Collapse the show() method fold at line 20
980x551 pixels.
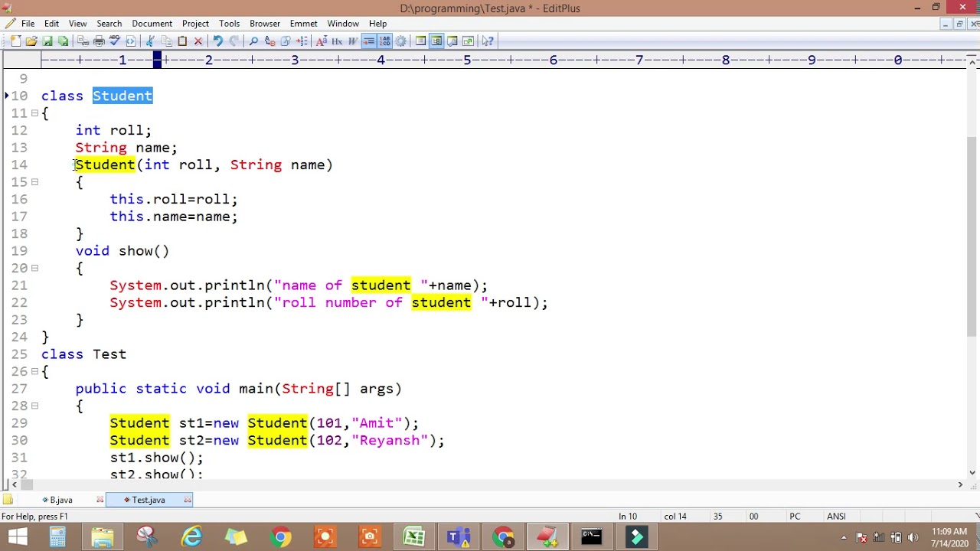click(x=34, y=268)
